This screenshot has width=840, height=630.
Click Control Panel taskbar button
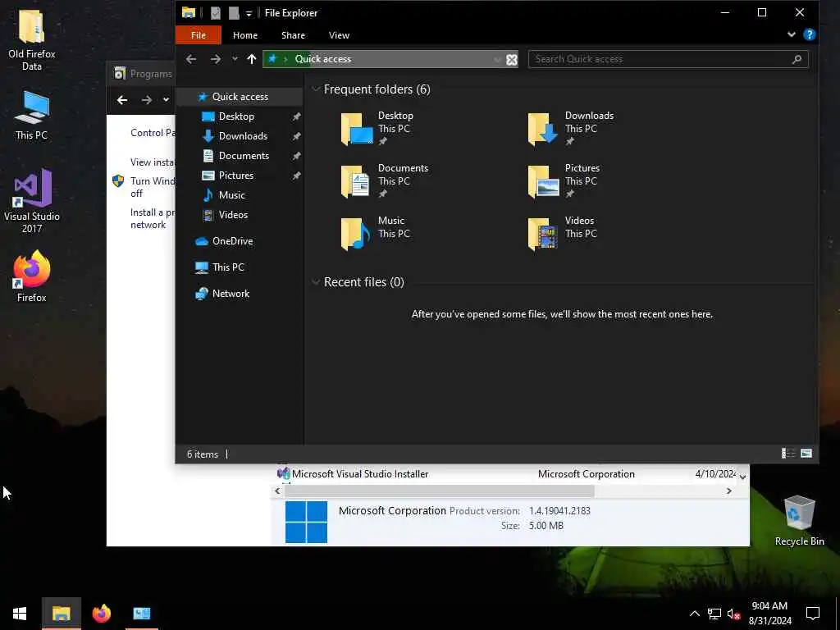pos(141,614)
